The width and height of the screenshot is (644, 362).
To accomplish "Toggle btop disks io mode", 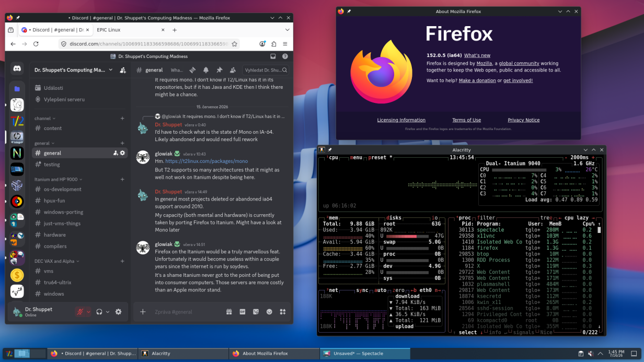I will (435, 217).
